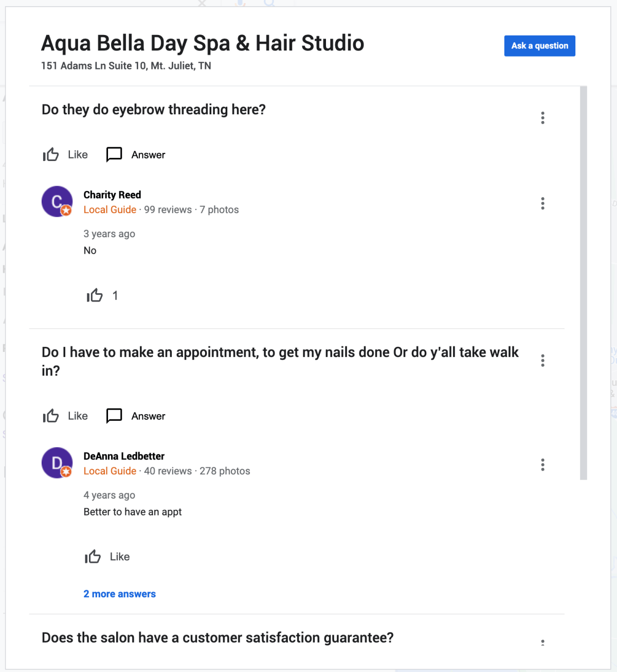Open options menu for eyebrow threading question
This screenshot has height=672, width=617.
(542, 118)
